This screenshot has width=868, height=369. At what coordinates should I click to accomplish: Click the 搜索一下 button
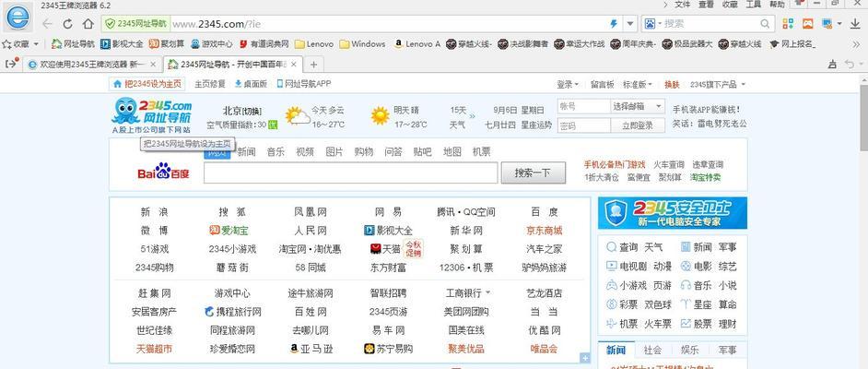click(534, 173)
